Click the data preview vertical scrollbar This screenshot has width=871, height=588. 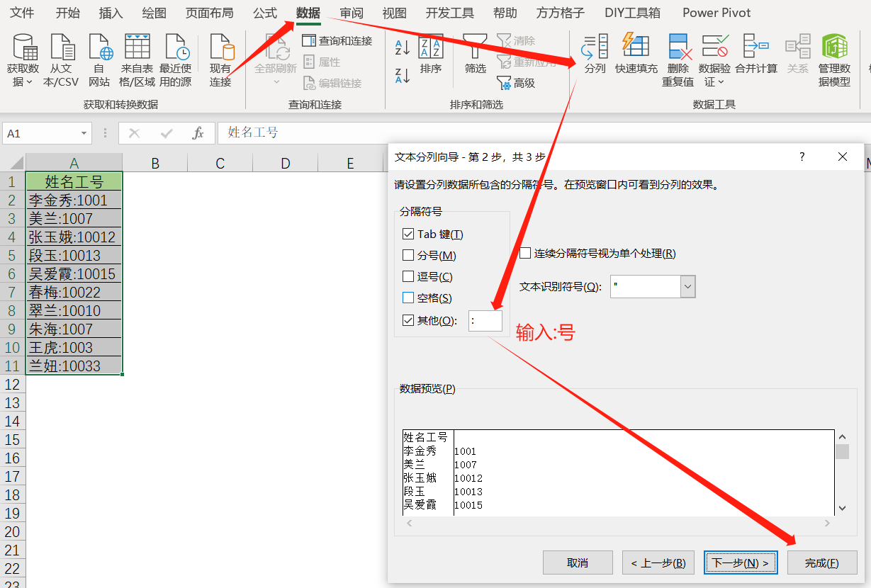tap(842, 472)
